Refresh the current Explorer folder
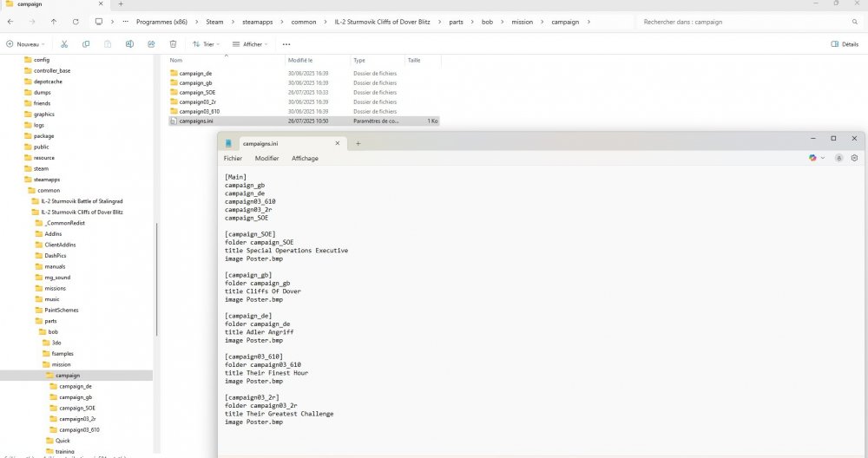868x458 pixels. pyautogui.click(x=76, y=21)
